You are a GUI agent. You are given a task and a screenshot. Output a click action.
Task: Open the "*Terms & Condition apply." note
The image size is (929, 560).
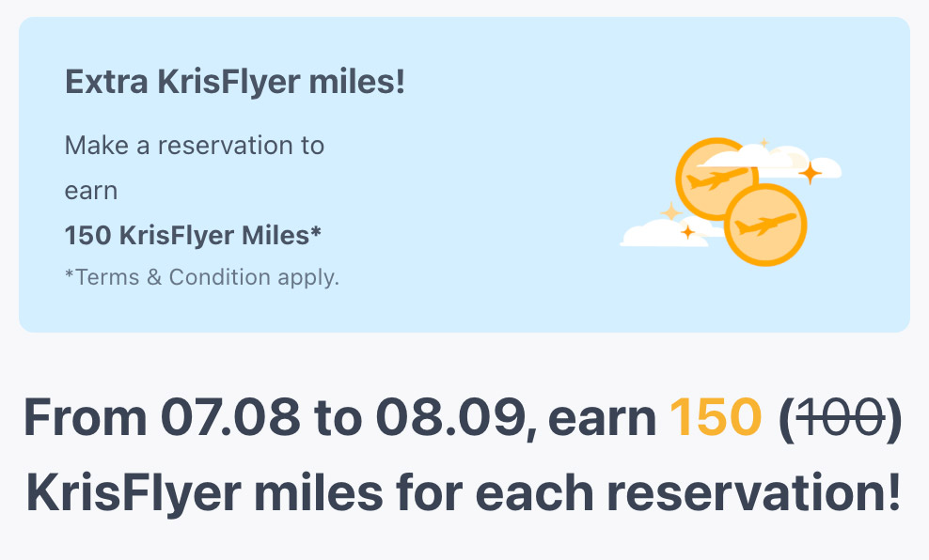click(x=201, y=277)
